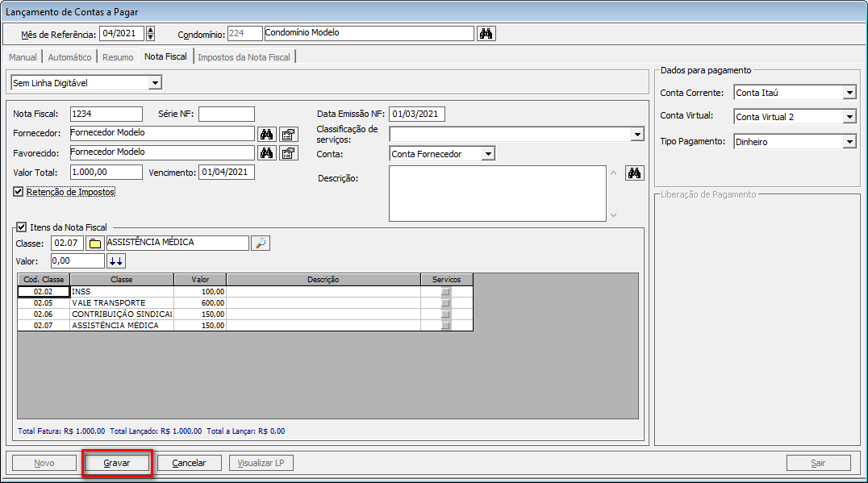Click Data Emissão NF field
The height and width of the screenshot is (483, 868).
[417, 114]
